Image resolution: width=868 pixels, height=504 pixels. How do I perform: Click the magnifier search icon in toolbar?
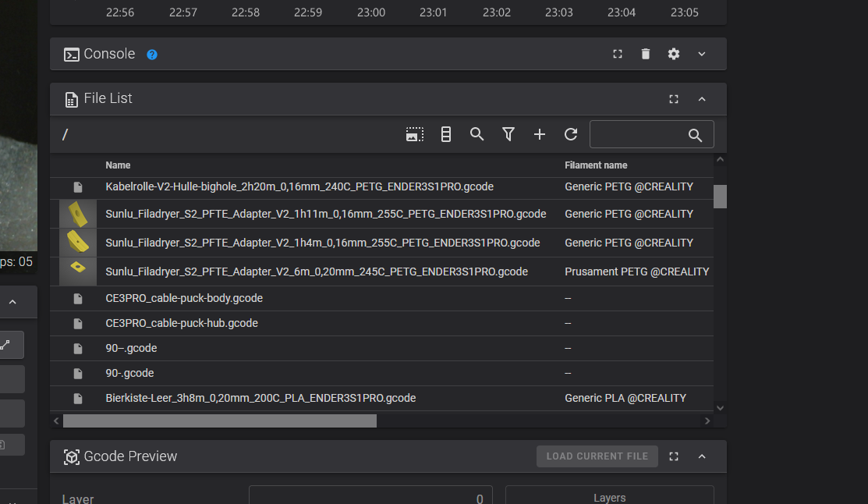(x=477, y=134)
